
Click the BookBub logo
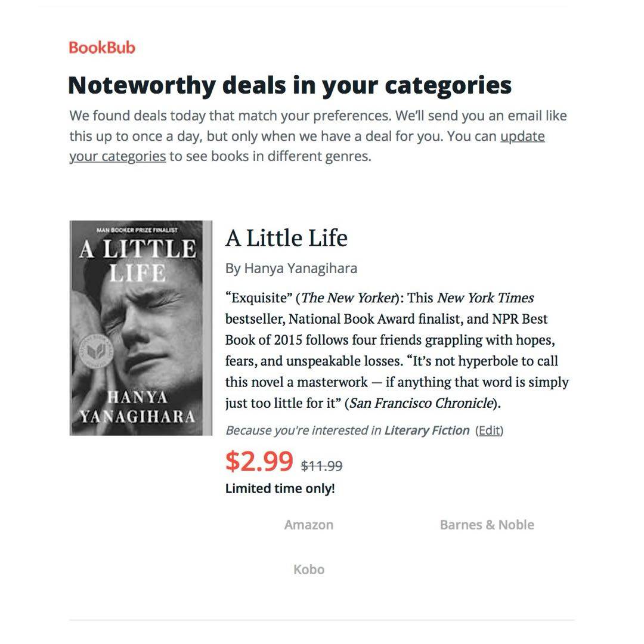102,48
